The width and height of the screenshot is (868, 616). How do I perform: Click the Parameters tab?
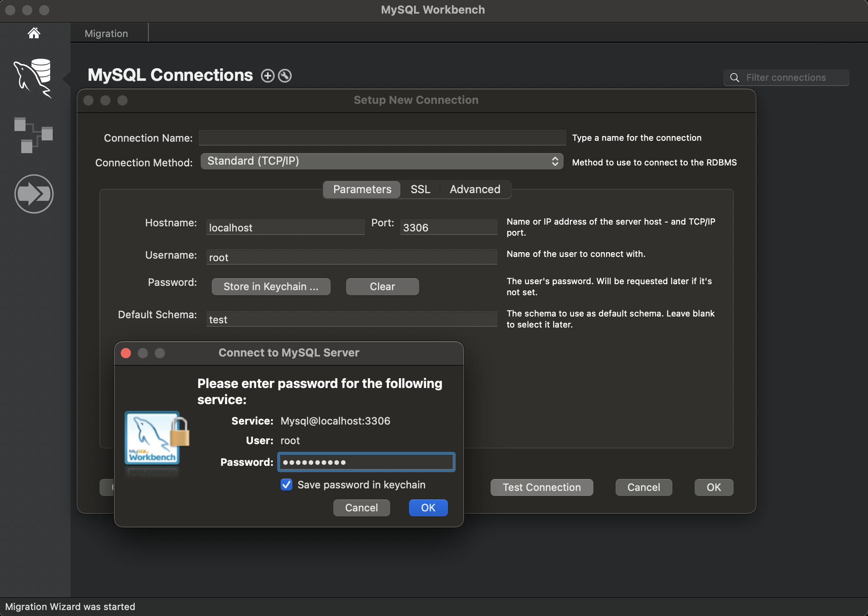[363, 188]
